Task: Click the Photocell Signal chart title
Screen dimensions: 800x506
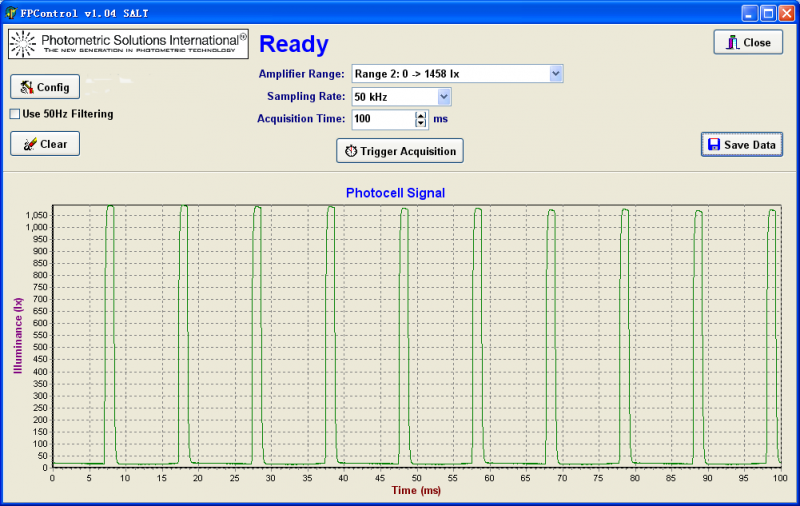Action: point(395,192)
